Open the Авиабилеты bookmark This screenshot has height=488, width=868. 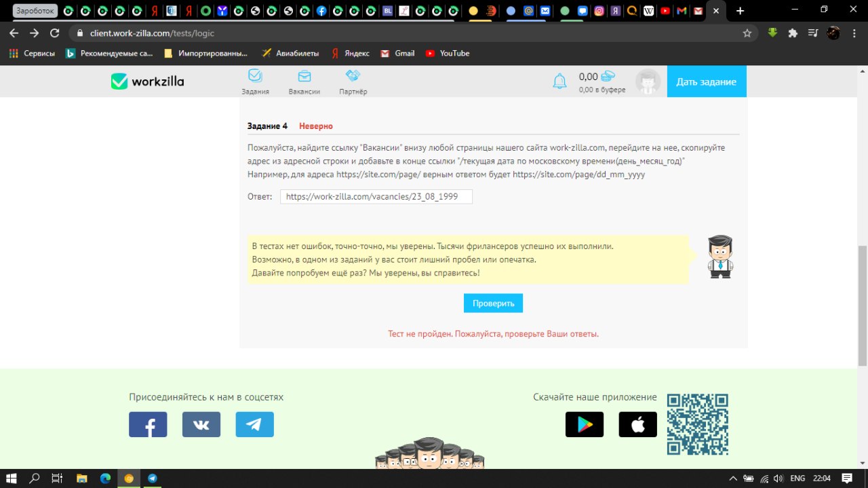coord(290,53)
